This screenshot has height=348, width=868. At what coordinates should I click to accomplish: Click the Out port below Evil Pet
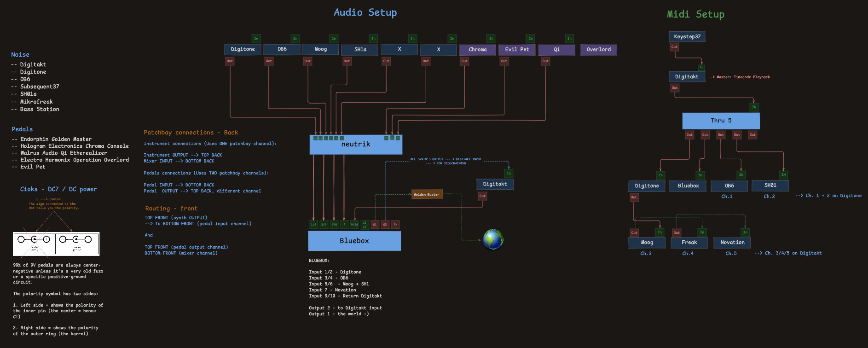(x=504, y=61)
